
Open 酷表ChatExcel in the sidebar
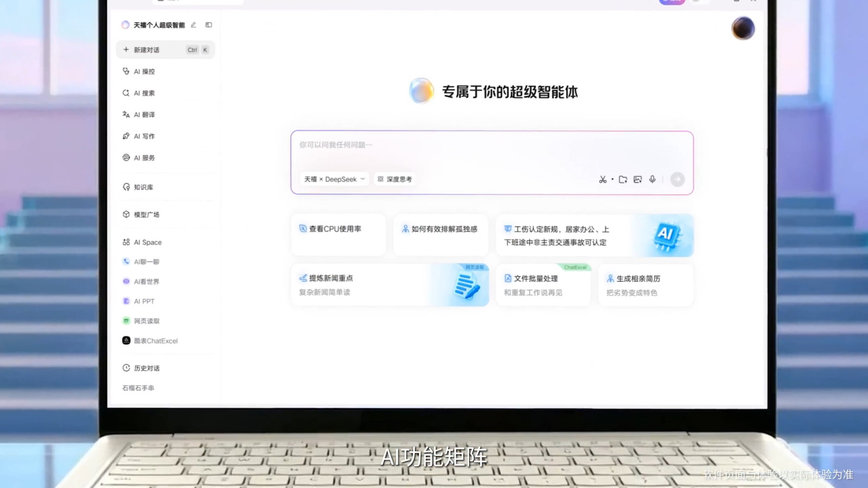[155, 341]
